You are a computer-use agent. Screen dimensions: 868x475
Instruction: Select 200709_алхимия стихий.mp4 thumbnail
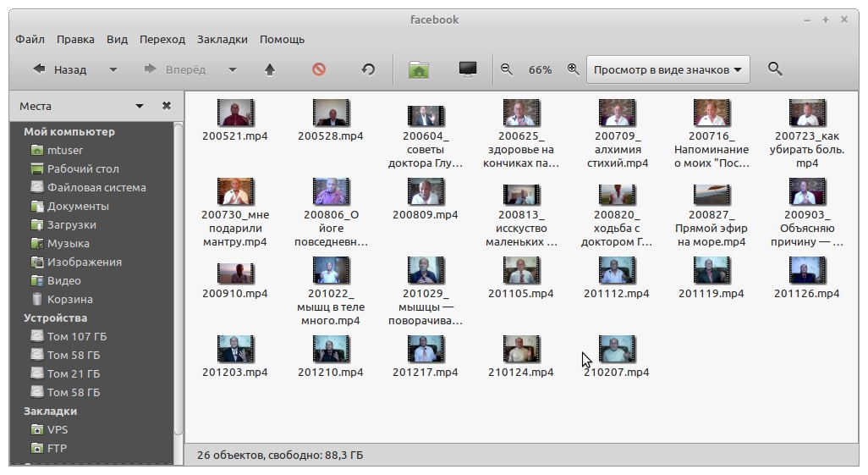click(616, 113)
